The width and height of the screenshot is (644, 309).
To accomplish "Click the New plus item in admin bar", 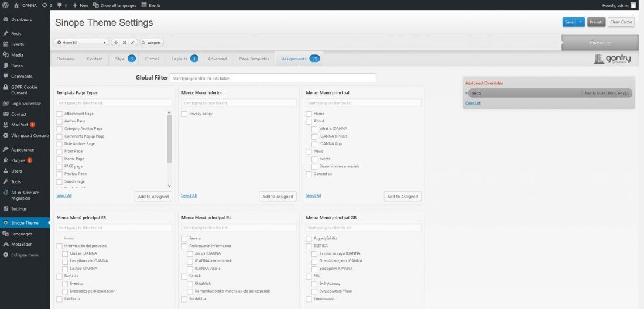I will (80, 5).
